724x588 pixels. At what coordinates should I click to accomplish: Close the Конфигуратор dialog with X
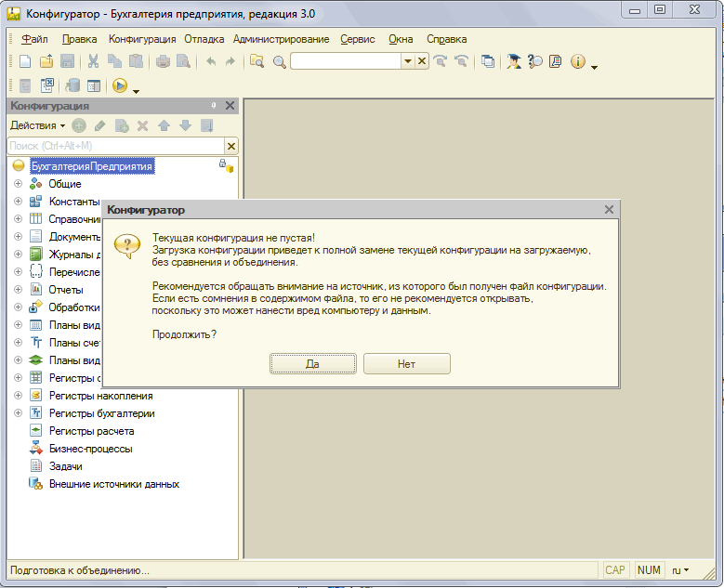tap(609, 210)
